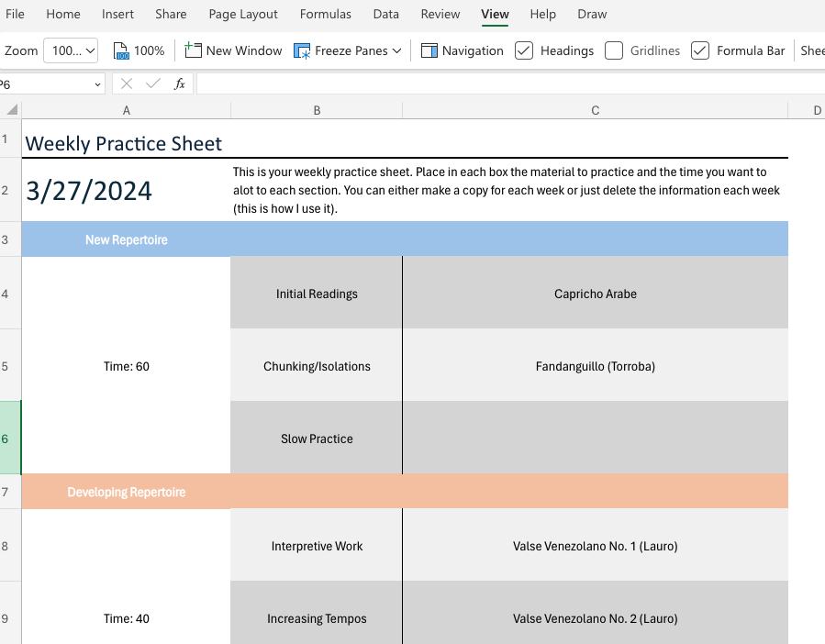Expand the Freeze Panes dropdown arrow
This screenshot has width=825, height=644.
click(397, 51)
